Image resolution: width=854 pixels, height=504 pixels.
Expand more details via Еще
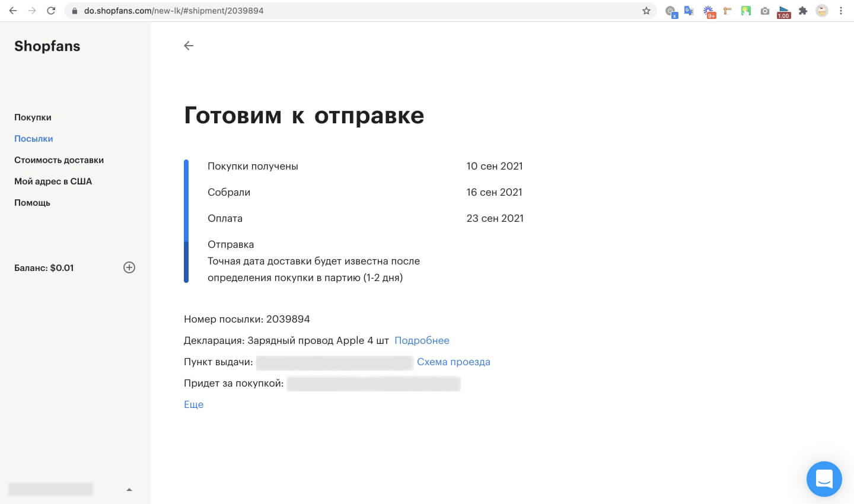193,404
